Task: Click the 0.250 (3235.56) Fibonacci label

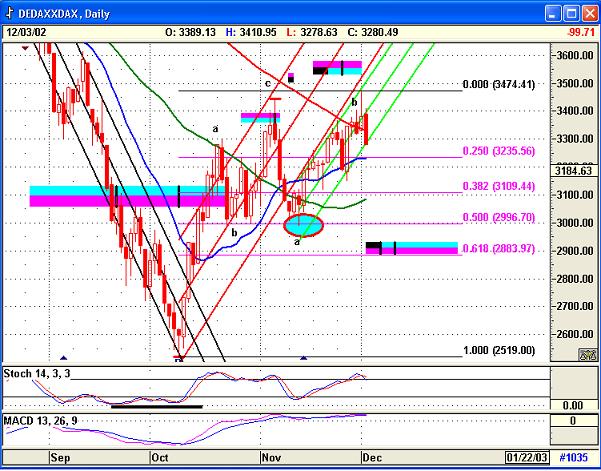Action: (499, 151)
